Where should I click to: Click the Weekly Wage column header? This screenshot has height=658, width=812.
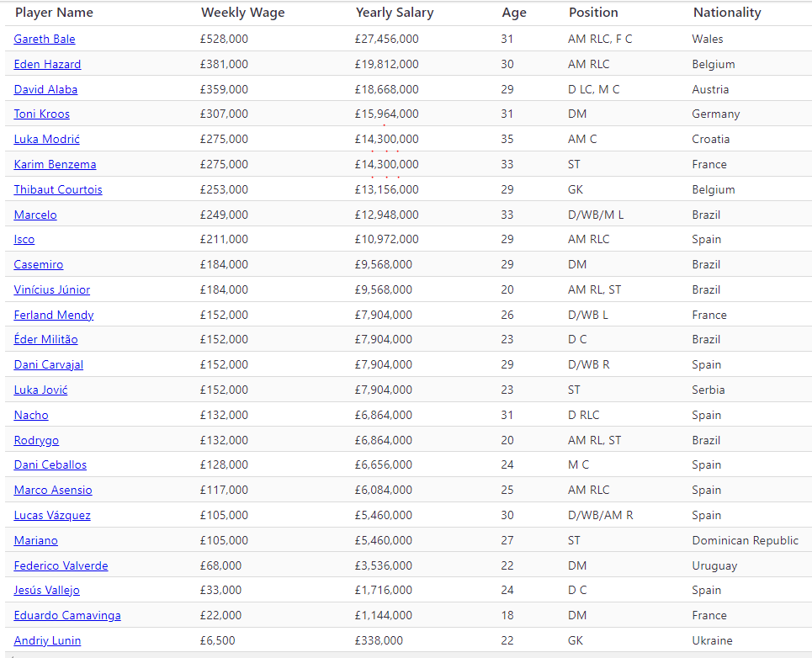coord(242,13)
